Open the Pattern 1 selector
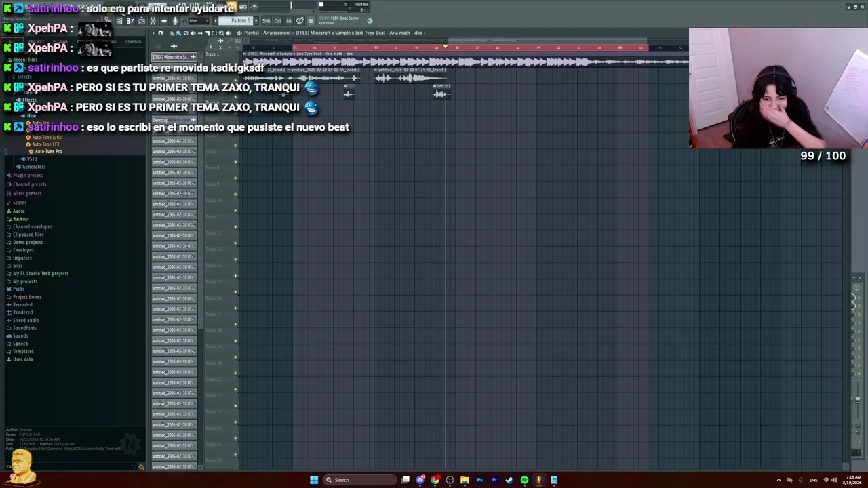The width and height of the screenshot is (868, 488). click(235, 21)
